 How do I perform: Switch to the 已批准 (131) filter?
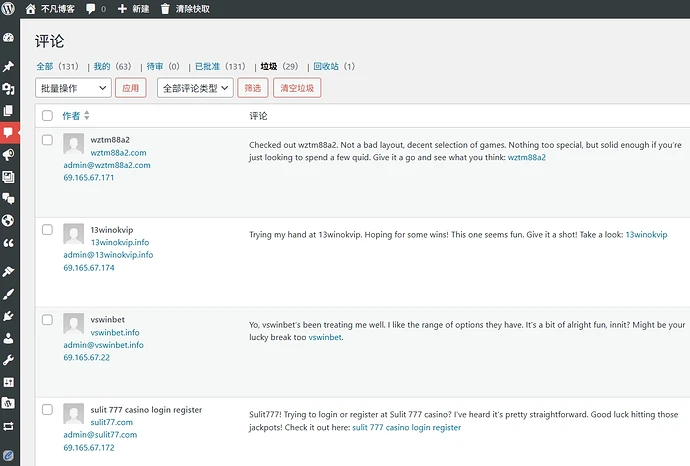click(x=220, y=66)
